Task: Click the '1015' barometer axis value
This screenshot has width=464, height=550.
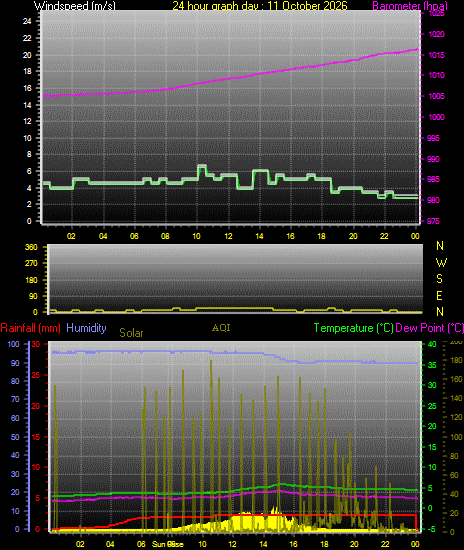Action: pyautogui.click(x=436, y=55)
